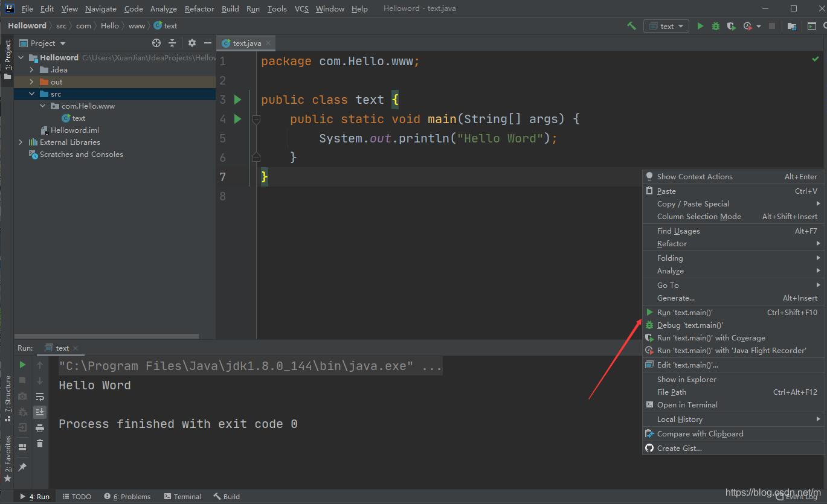The image size is (827, 504).
Task: Click the run gutter arrow beside line 4
Action: (237, 119)
